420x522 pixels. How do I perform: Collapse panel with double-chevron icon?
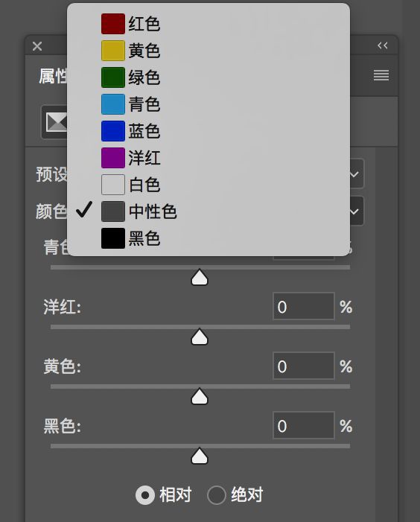point(383,45)
